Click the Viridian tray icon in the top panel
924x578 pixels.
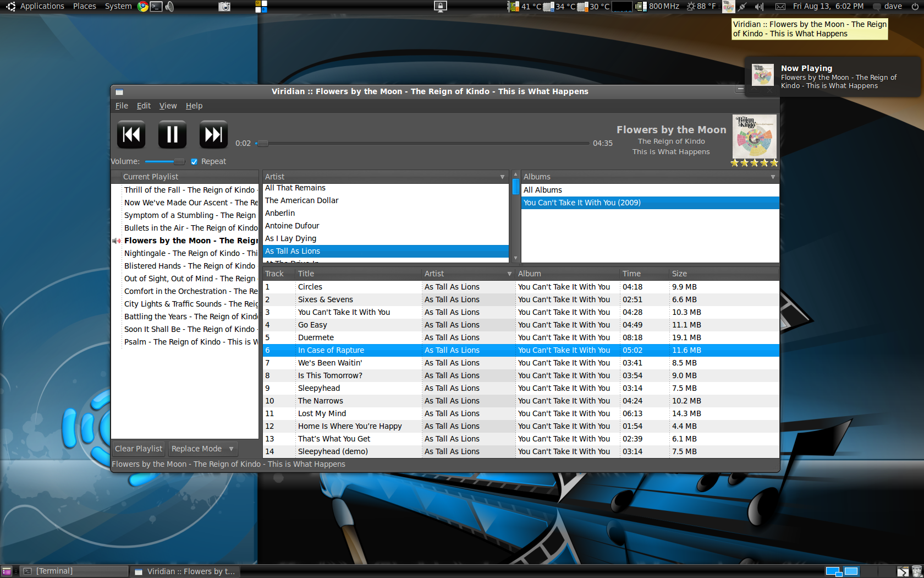728,7
